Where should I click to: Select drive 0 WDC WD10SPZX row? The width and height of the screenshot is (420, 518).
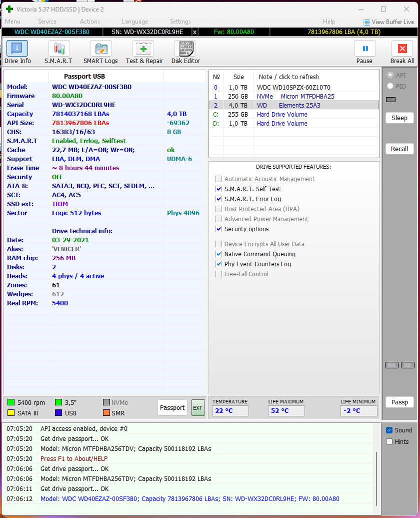coord(294,87)
